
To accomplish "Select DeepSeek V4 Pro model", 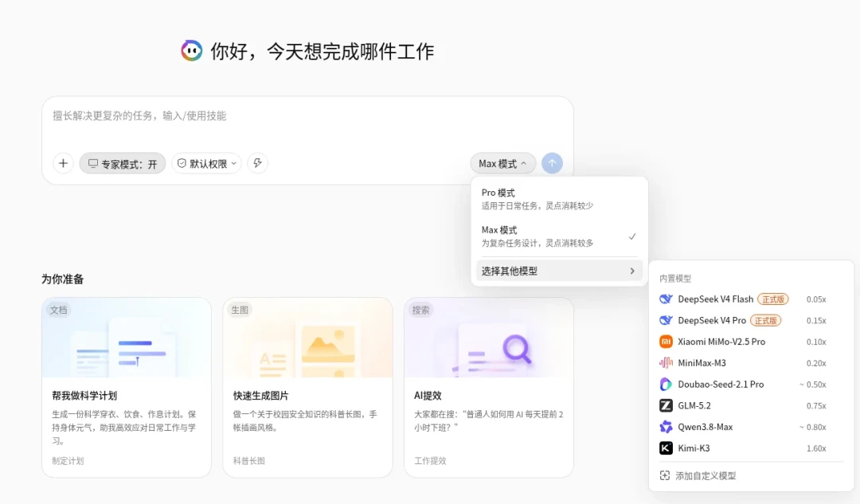I will tap(750, 320).
